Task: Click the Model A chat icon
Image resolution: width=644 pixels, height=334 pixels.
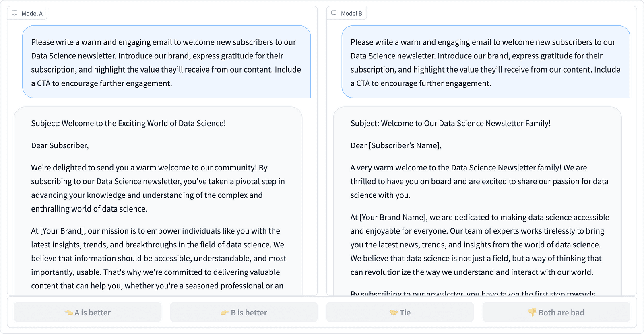Action: coord(14,13)
